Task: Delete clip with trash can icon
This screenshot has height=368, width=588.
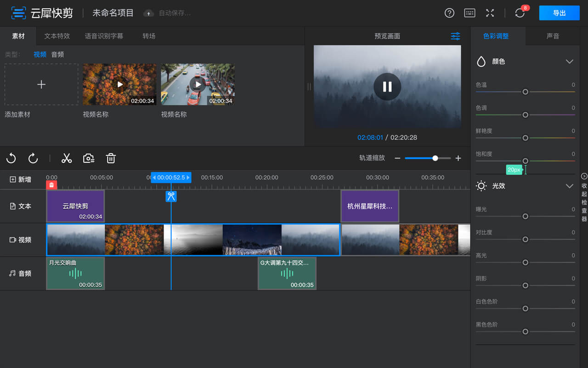Action: pyautogui.click(x=111, y=159)
